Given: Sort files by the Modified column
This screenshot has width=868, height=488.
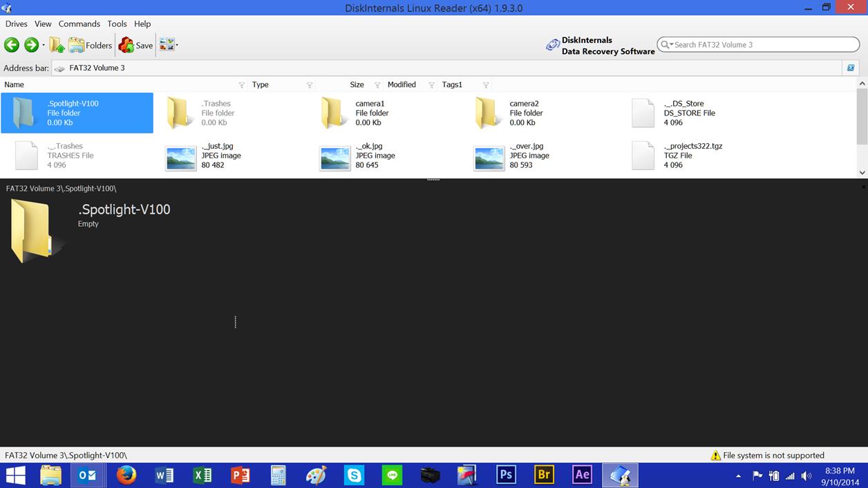Looking at the screenshot, I should point(402,84).
